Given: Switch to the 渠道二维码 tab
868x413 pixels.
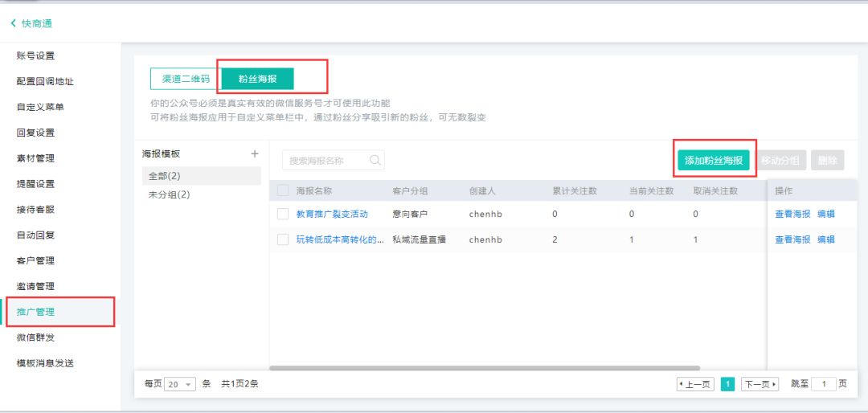Looking at the screenshot, I should (186, 79).
